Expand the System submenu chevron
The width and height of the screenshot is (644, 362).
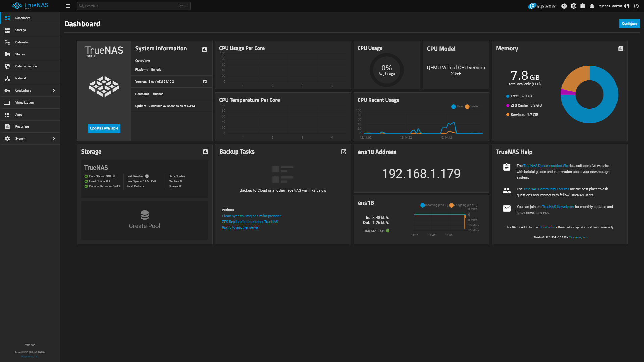(54, 139)
